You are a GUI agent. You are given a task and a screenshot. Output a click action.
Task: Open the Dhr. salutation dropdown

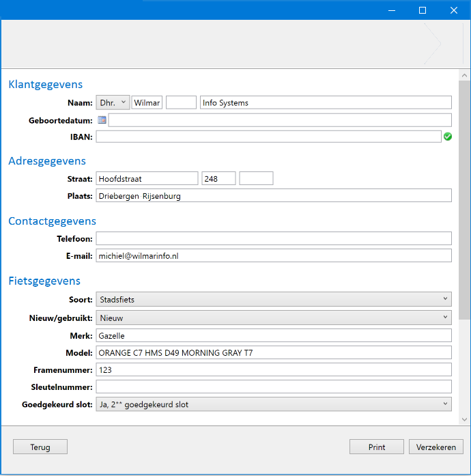coord(113,102)
